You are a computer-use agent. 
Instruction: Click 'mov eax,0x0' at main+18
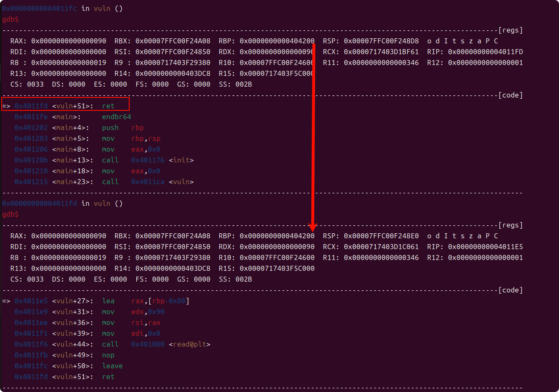click(131, 171)
